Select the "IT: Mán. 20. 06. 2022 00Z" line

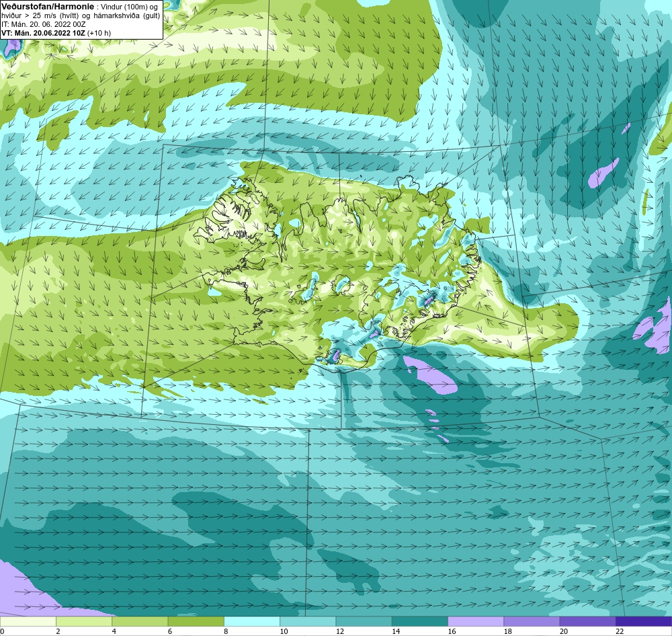tap(43, 24)
